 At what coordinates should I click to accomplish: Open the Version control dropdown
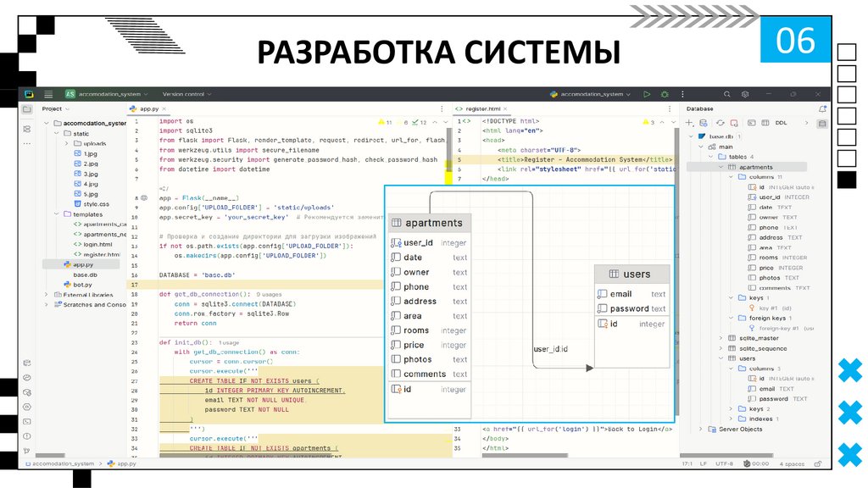pos(186,94)
